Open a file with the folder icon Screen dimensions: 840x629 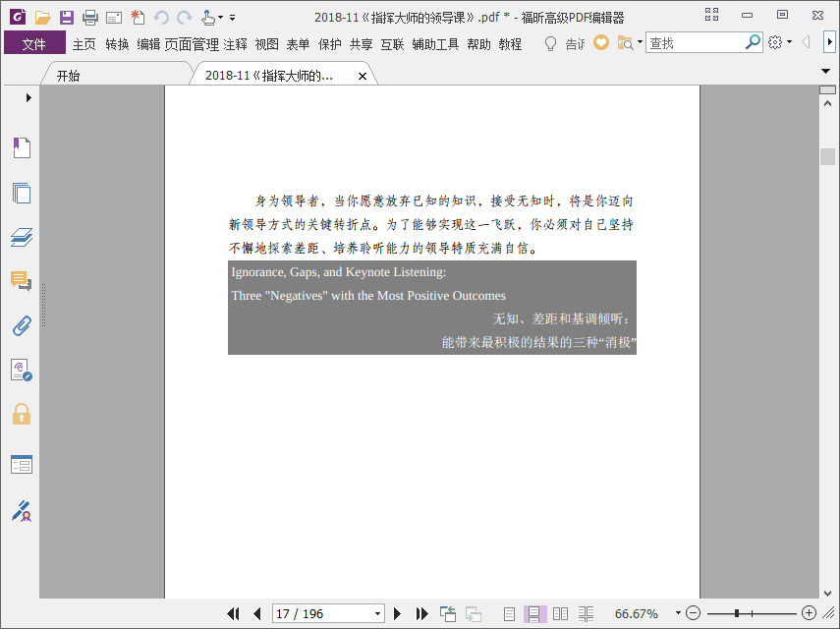coord(42,18)
